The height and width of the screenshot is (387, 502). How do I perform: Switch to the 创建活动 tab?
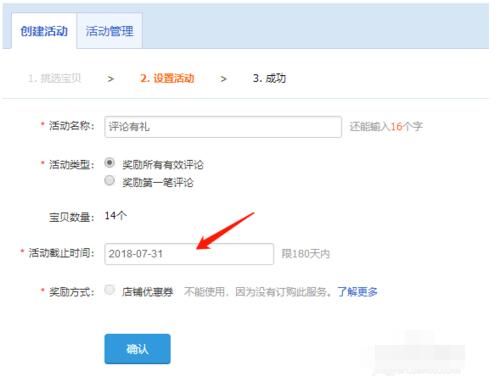44,31
